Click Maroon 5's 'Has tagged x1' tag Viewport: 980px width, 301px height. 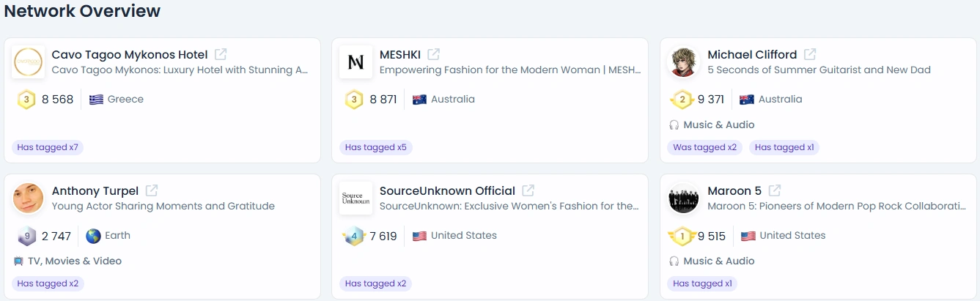pos(702,283)
